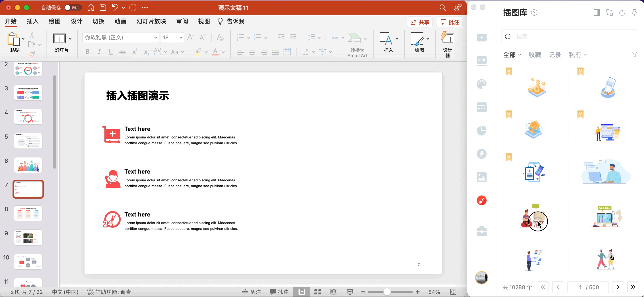Click the pie chart sidebar icon
644x297 pixels.
coord(481,131)
